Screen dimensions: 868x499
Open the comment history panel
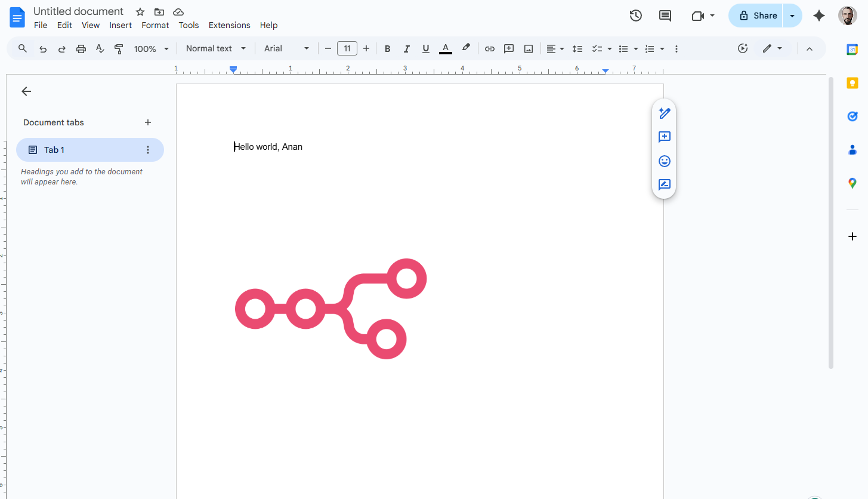click(665, 16)
